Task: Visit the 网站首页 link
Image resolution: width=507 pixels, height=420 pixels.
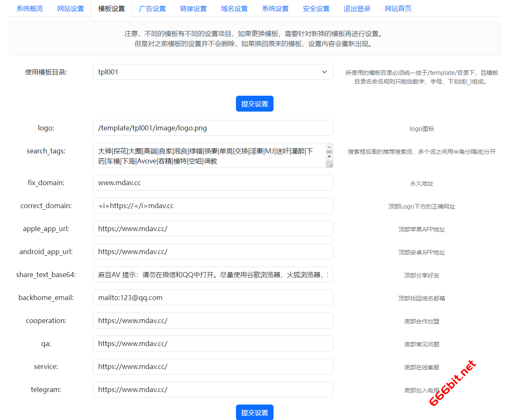Action: tap(398, 8)
